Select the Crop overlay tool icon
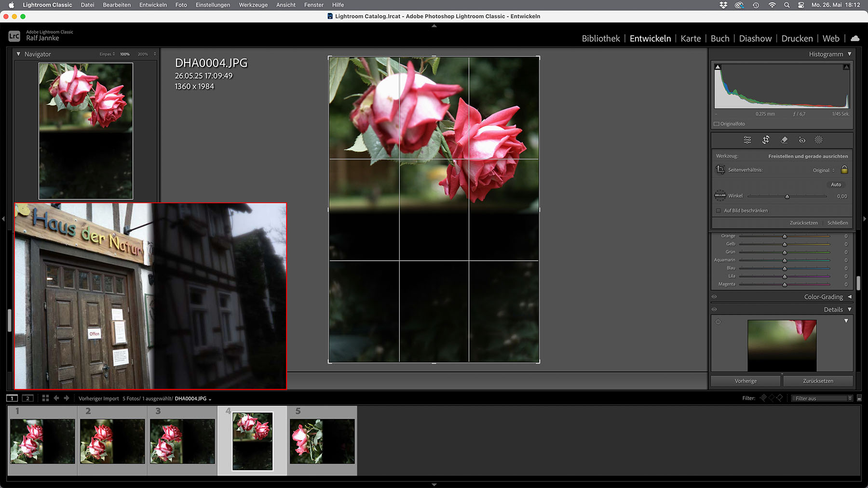The height and width of the screenshot is (488, 868). point(766,140)
